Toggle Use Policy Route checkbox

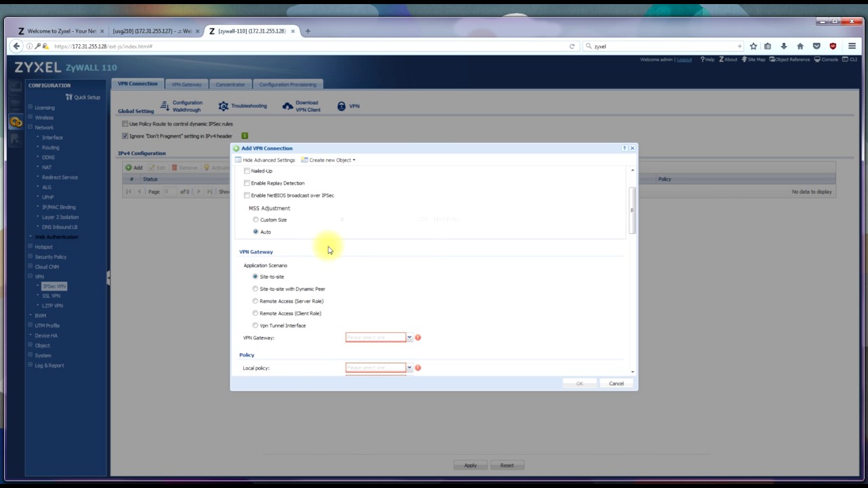tap(125, 124)
